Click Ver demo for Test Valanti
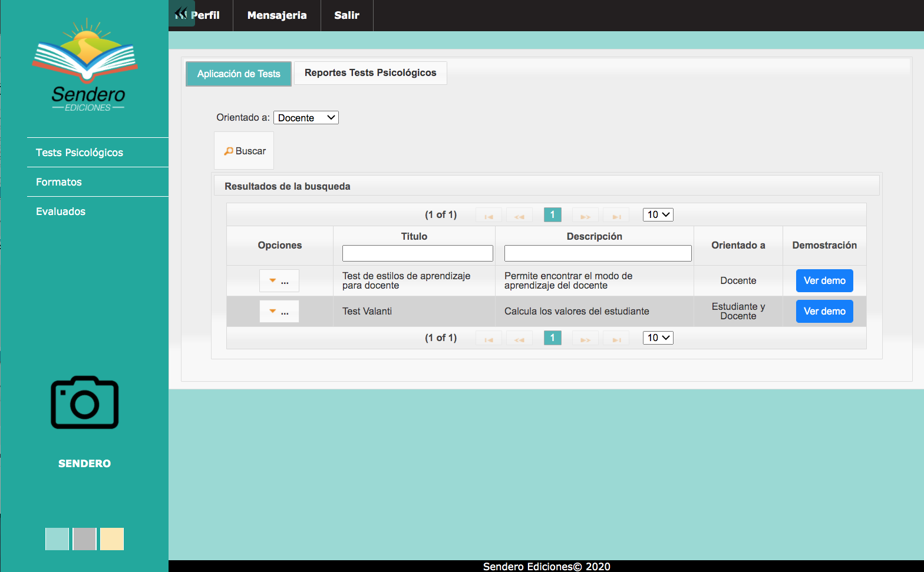This screenshot has width=924, height=572. pyautogui.click(x=824, y=312)
